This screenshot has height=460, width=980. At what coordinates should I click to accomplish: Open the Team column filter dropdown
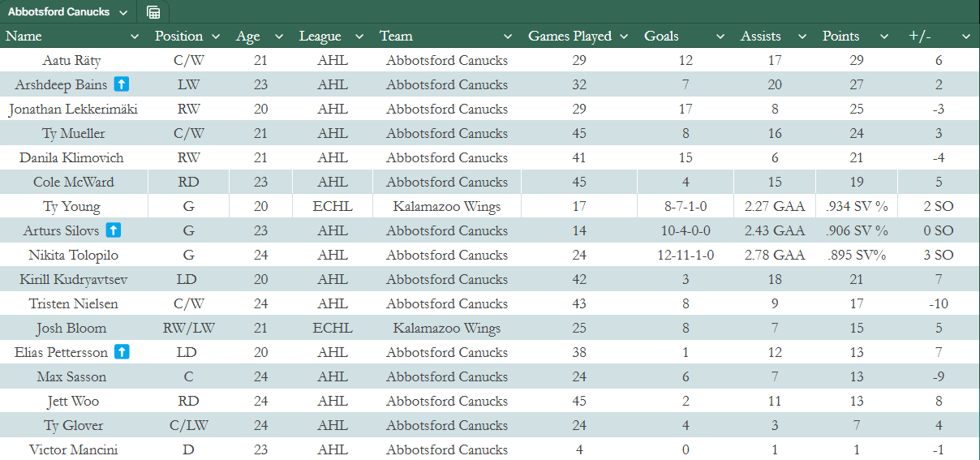click(x=508, y=37)
